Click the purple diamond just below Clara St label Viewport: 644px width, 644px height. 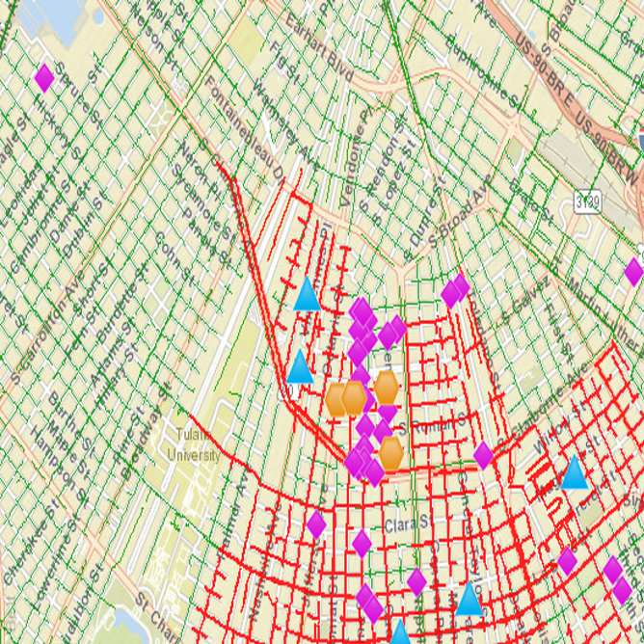(x=362, y=544)
